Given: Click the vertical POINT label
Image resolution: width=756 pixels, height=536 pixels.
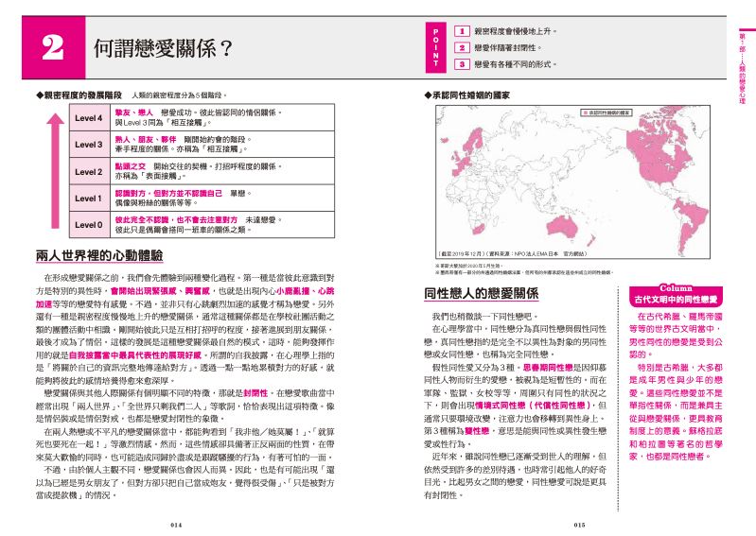Looking at the screenshot, I should [436, 47].
